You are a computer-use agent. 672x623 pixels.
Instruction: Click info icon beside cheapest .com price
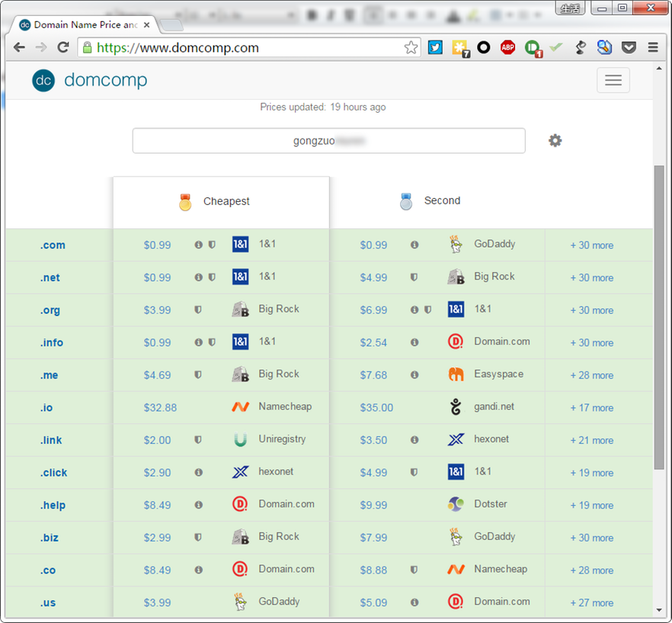(198, 244)
